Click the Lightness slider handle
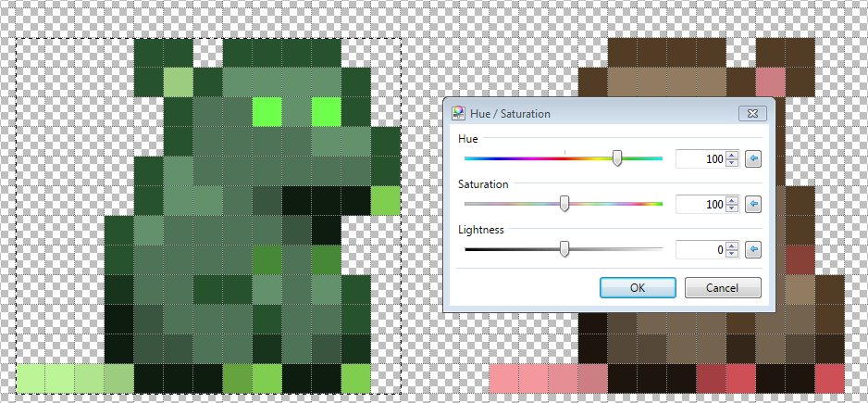The image size is (868, 403). click(x=564, y=249)
